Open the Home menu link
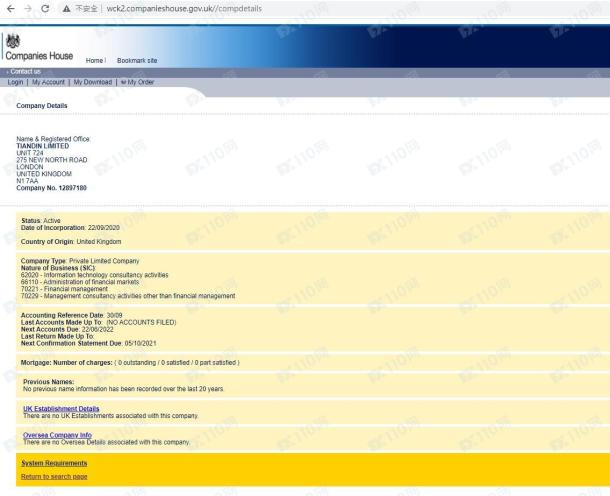 click(95, 61)
